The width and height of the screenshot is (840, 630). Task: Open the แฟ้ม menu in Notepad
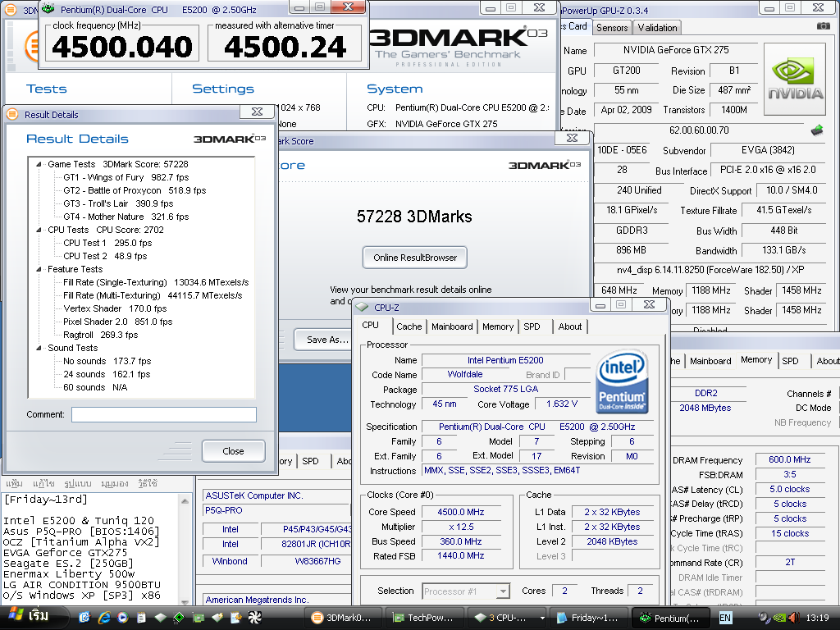pos(15,483)
